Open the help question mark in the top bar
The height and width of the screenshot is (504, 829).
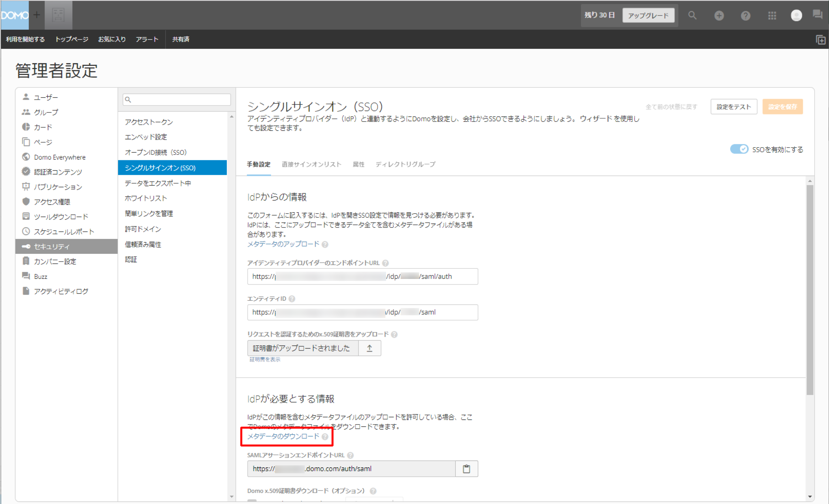[x=746, y=16]
